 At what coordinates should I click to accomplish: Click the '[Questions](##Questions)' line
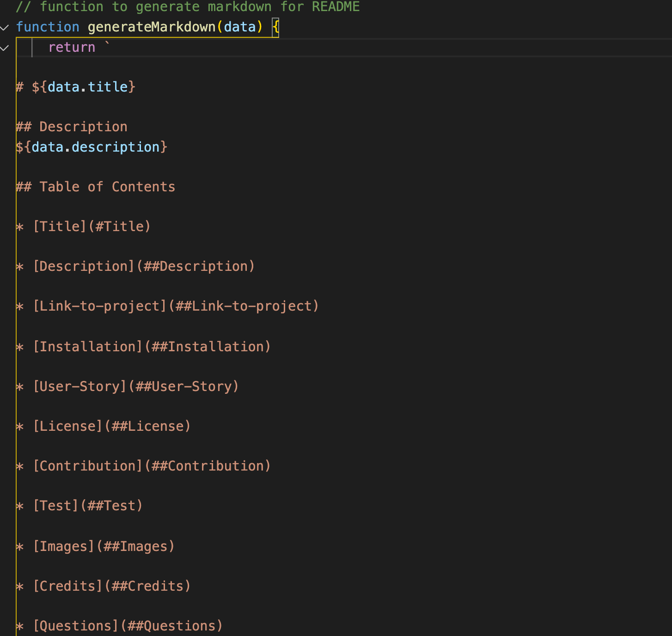pos(120,626)
